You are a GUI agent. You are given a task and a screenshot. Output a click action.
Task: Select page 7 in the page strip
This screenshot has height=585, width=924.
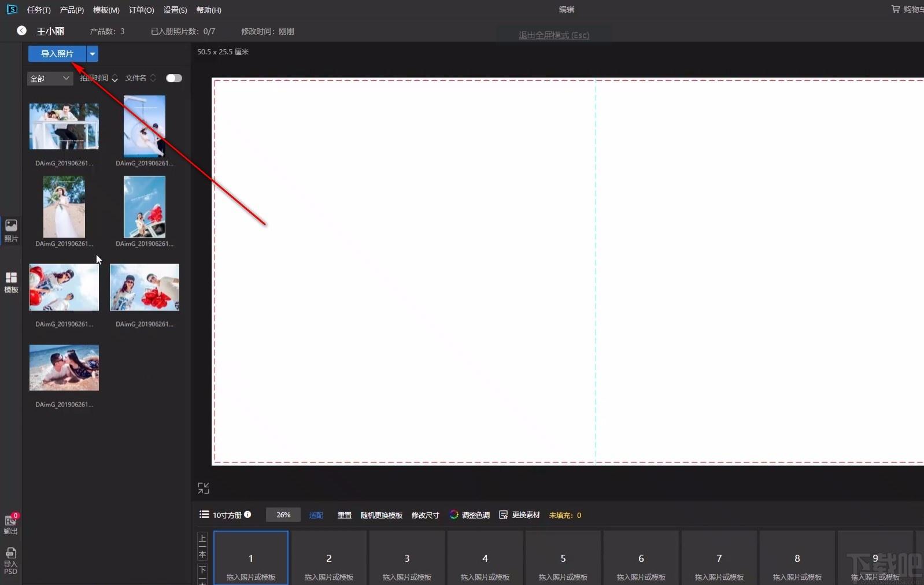719,558
